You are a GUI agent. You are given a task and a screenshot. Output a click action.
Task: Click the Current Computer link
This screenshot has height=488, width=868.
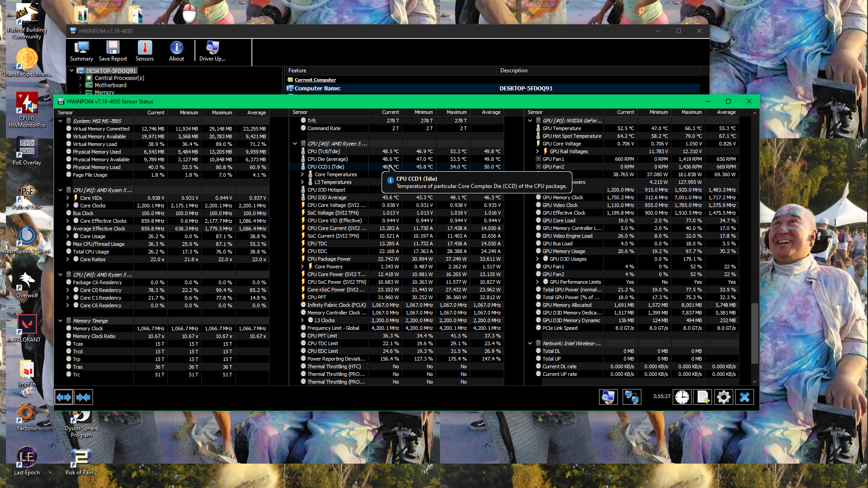point(315,80)
